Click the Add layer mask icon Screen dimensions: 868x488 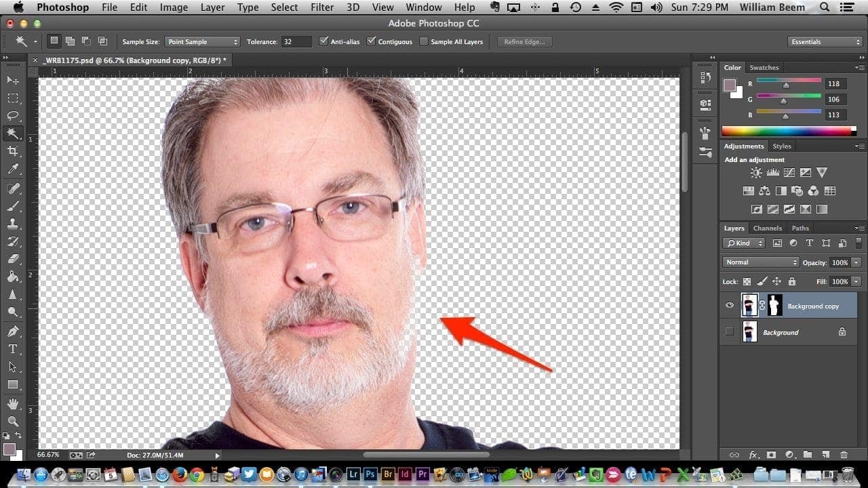(771, 455)
